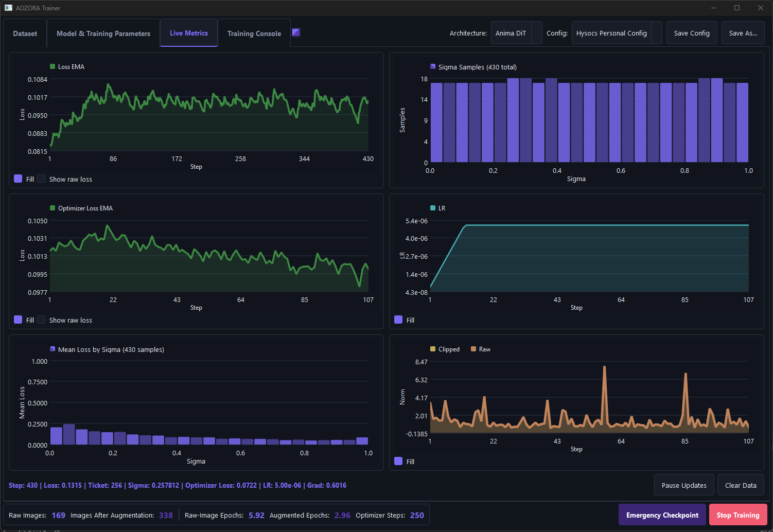Switch to the Training Console tab
773x532 pixels.
point(254,33)
